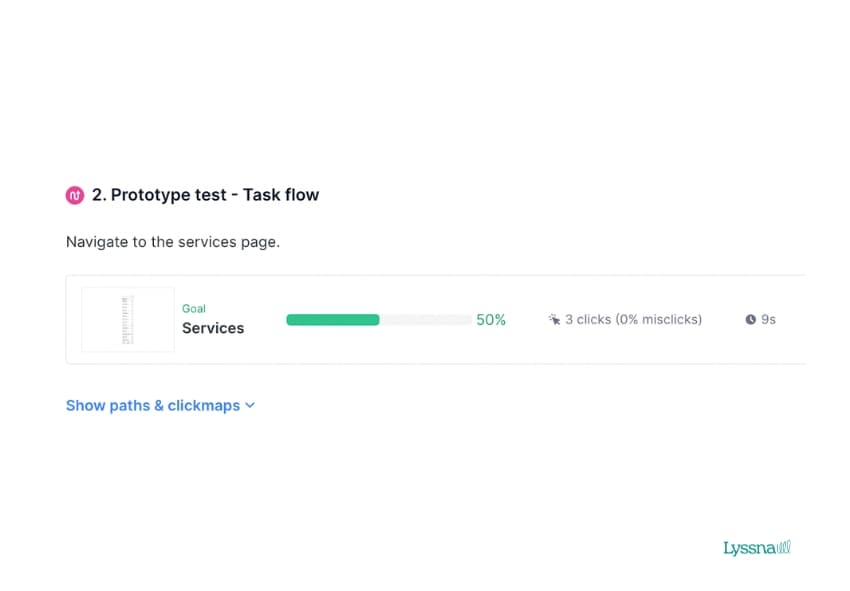The image size is (850, 591).
Task: Click the unfilled gray progress track
Action: (428, 319)
